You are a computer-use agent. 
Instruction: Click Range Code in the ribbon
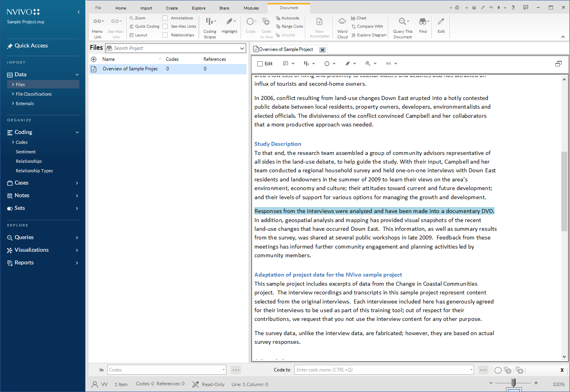[x=290, y=26]
